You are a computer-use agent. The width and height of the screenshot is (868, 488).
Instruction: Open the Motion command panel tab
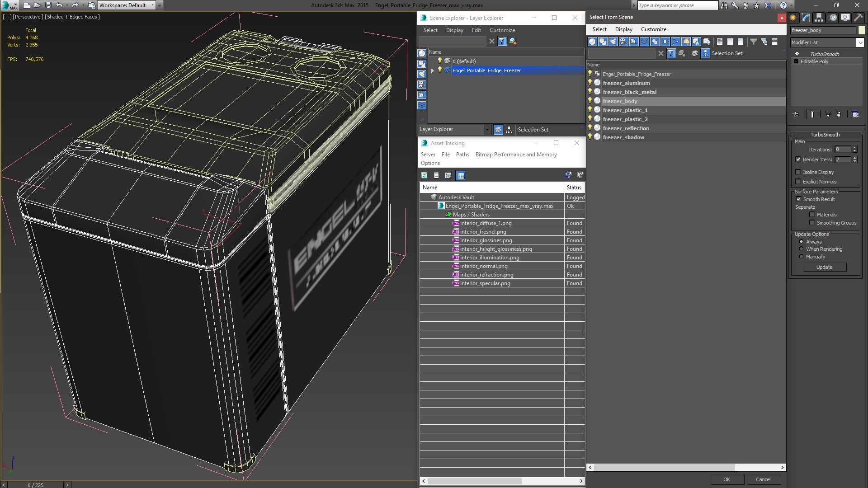click(832, 18)
